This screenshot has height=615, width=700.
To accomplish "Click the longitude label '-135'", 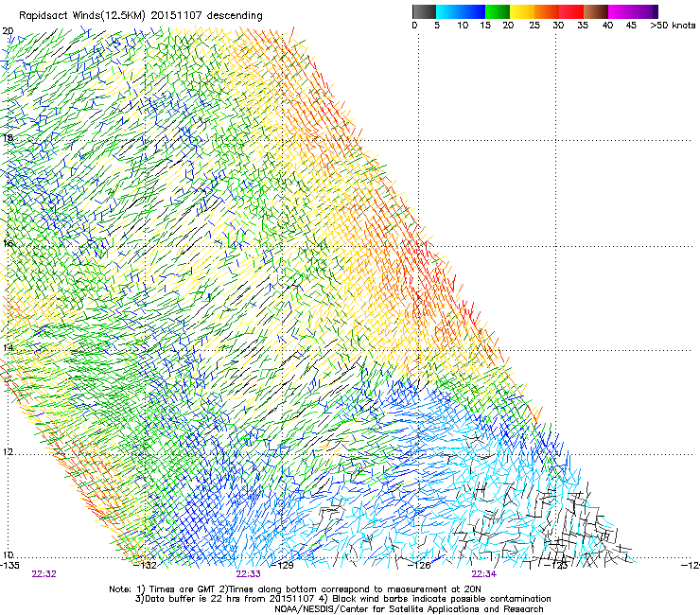I will point(9,566).
